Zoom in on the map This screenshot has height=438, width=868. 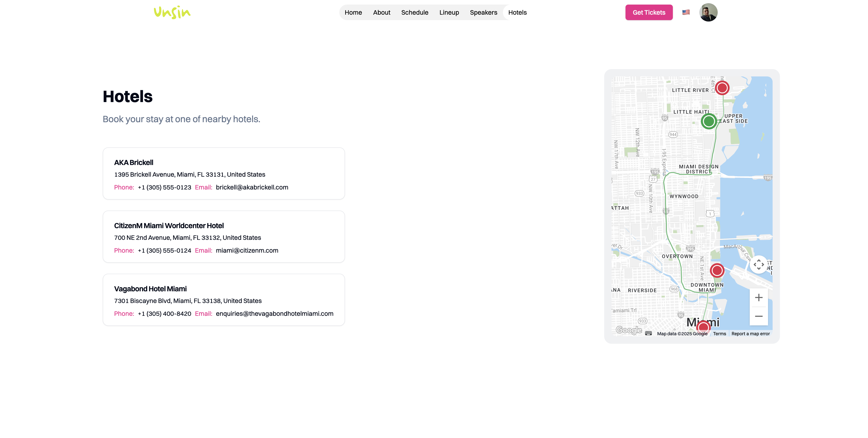[x=758, y=297]
